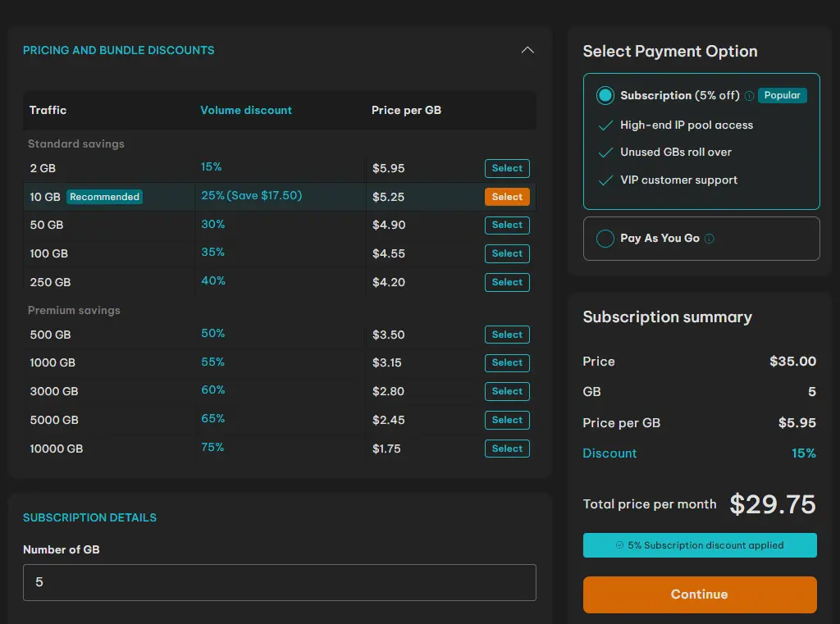Click the Recommended badge on 10 GB

[104, 197]
